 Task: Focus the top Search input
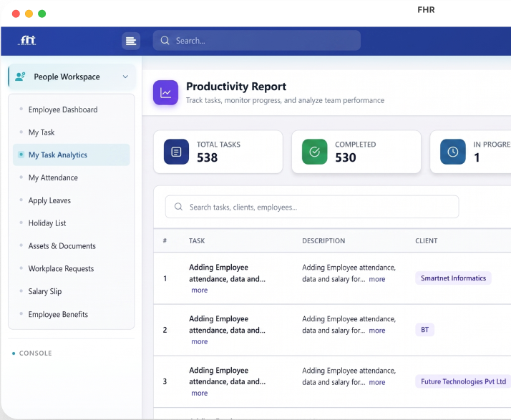(x=257, y=40)
